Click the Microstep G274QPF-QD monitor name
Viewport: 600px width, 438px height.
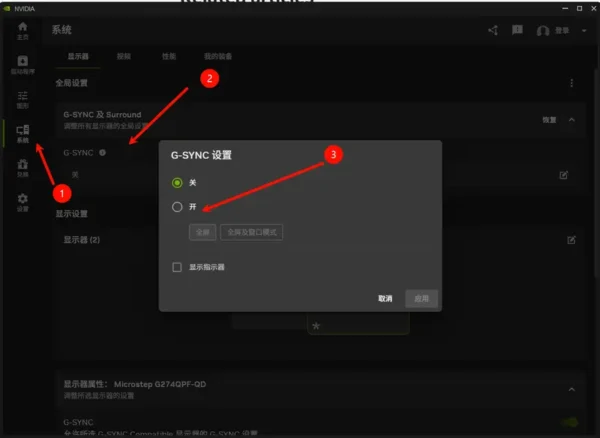coord(160,384)
